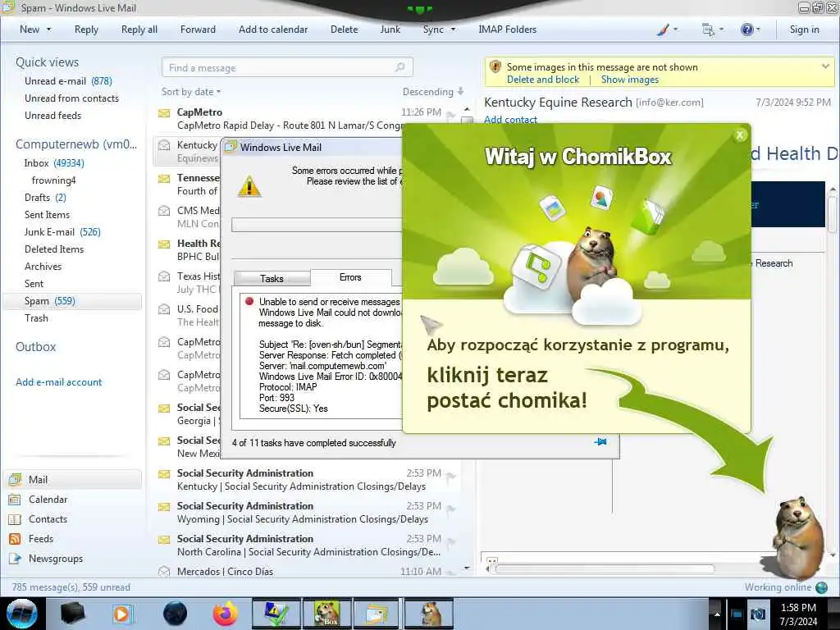Click Add to calendar in the toolbar

(x=273, y=30)
